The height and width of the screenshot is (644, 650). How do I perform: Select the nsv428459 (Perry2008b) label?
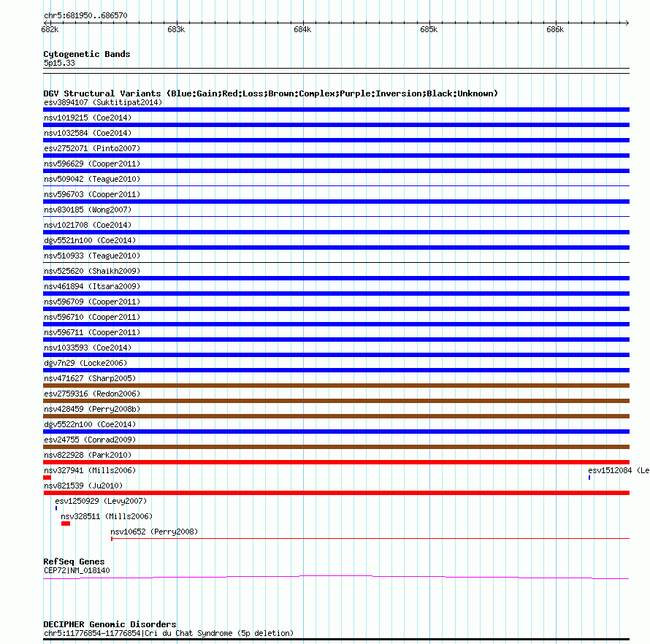(x=92, y=409)
